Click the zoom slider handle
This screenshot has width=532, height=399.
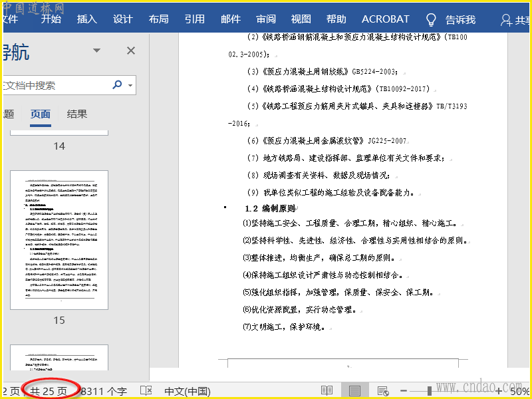[x=430, y=391]
